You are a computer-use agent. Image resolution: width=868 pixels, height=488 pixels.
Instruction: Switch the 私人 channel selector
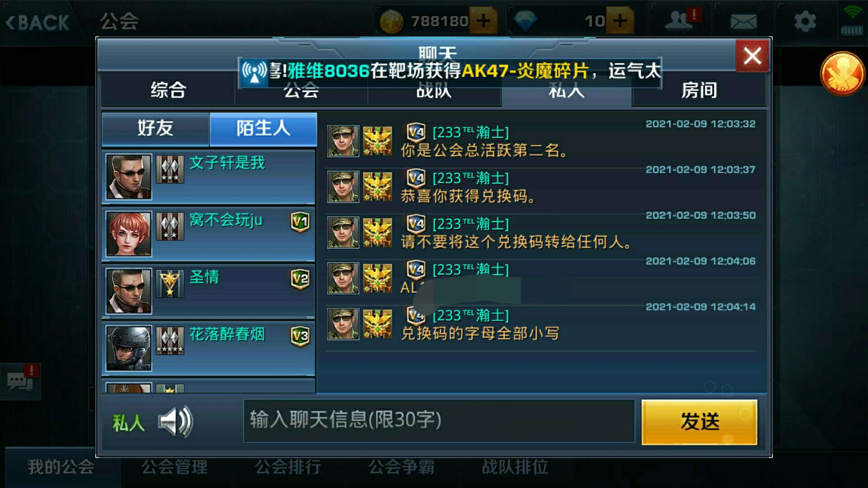(128, 423)
